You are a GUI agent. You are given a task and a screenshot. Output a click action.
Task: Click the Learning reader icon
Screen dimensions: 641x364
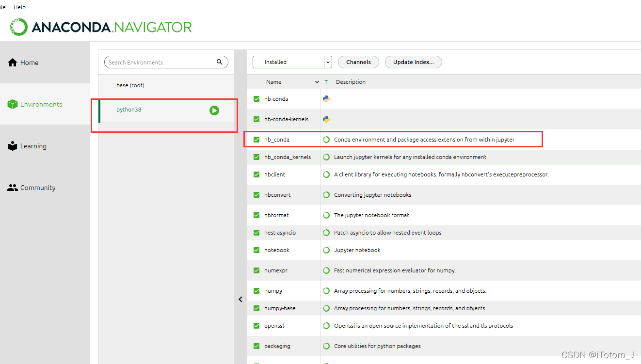[x=13, y=146]
